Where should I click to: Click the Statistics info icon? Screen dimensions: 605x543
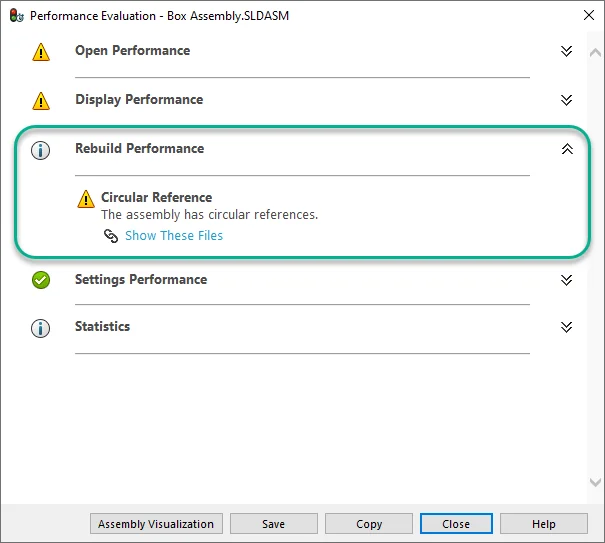(x=41, y=328)
